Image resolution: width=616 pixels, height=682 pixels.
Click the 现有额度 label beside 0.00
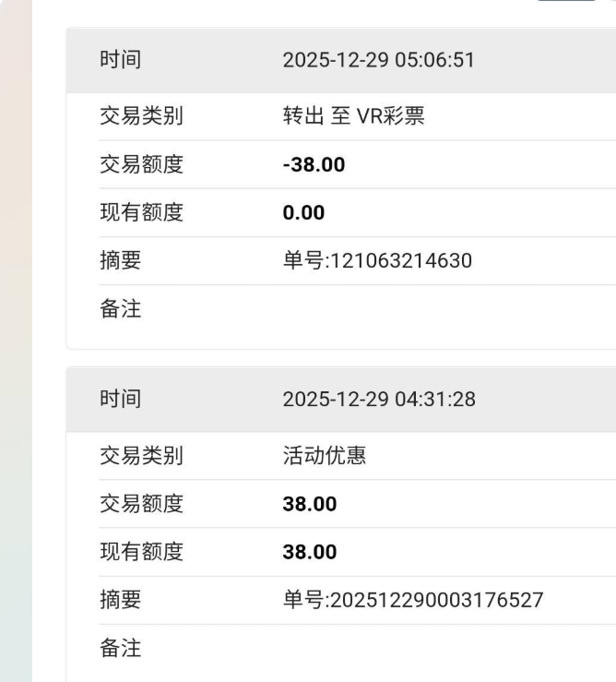click(x=140, y=213)
